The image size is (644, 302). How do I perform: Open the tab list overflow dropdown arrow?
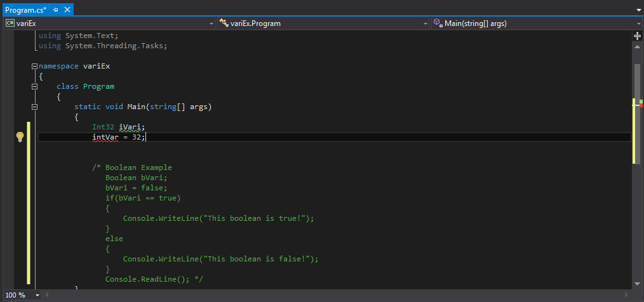pyautogui.click(x=638, y=10)
